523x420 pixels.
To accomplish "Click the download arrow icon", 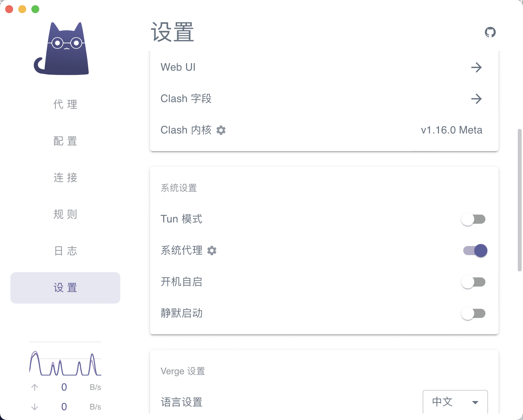I will 35,407.
